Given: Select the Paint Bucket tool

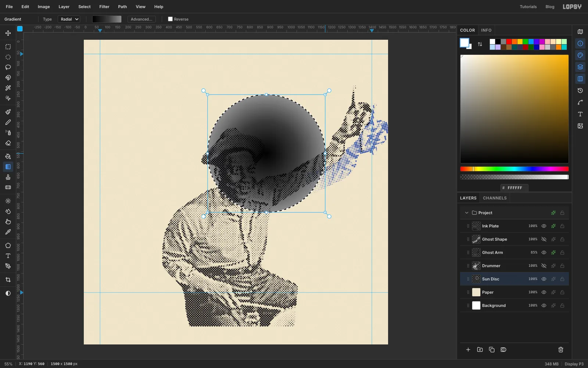Looking at the screenshot, I should coord(8,156).
